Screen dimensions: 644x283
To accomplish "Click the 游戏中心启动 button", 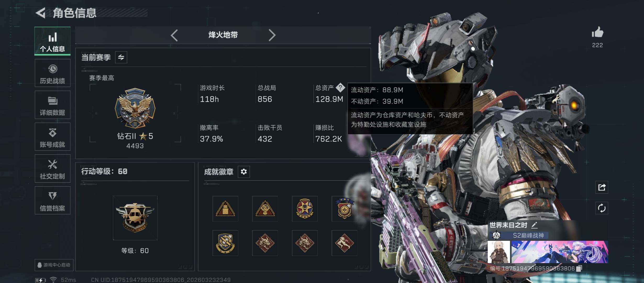I will coord(54,265).
